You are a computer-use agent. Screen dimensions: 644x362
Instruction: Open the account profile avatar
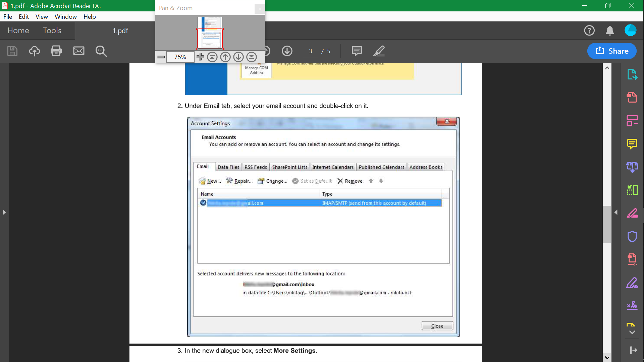pos(630,30)
